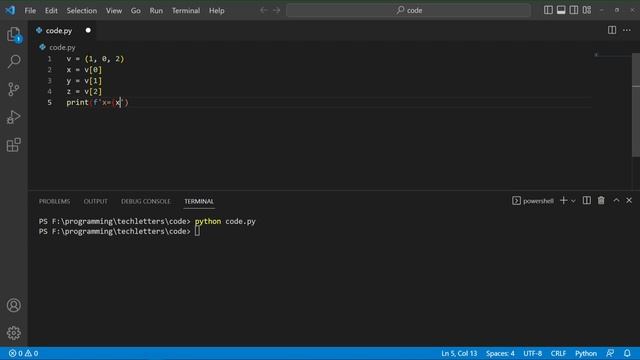Screen dimensions: 640x360
Task: Click the VS Code logo icon
Action: click(10, 10)
